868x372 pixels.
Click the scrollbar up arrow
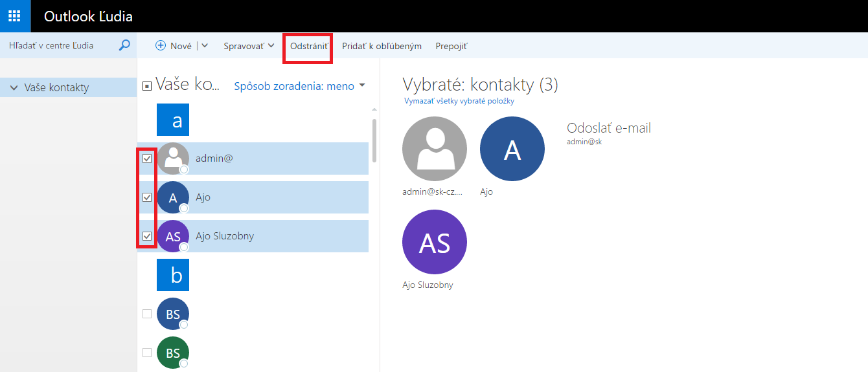point(374,109)
